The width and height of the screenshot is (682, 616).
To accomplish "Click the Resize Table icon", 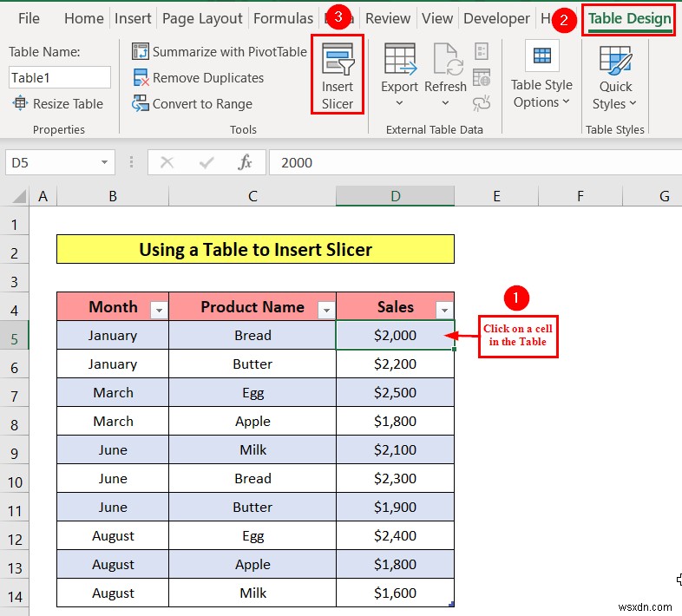I will click(20, 103).
